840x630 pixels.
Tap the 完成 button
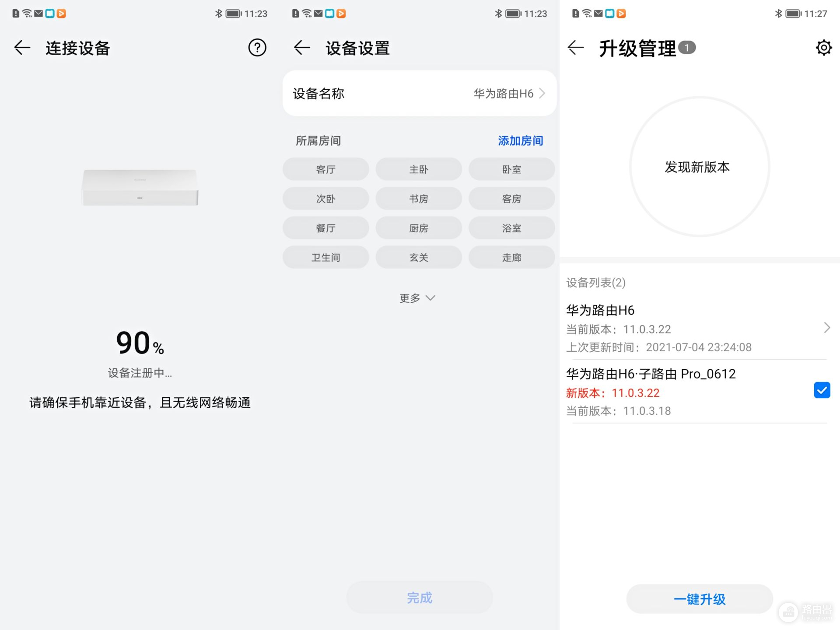420,597
